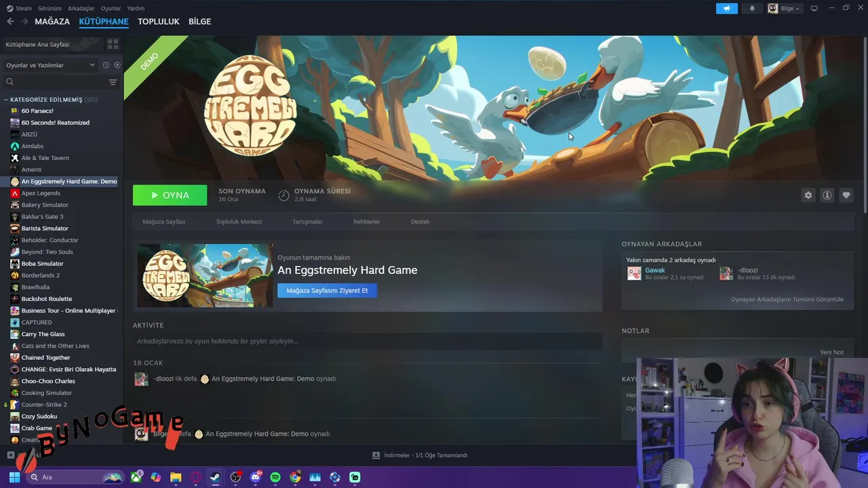This screenshot has width=868, height=488.
Task: Select ABZÛ in the library list
Action: click(29, 134)
